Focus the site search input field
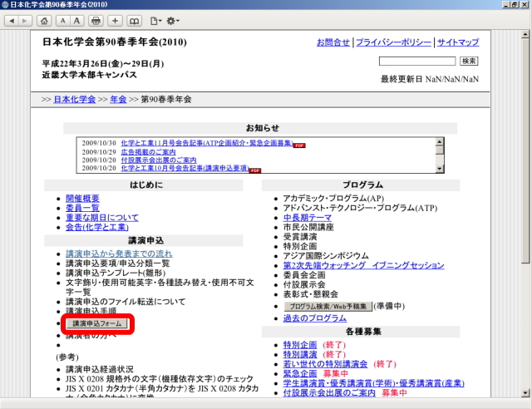Viewport: 532px width, 409px height. pyautogui.click(x=417, y=61)
